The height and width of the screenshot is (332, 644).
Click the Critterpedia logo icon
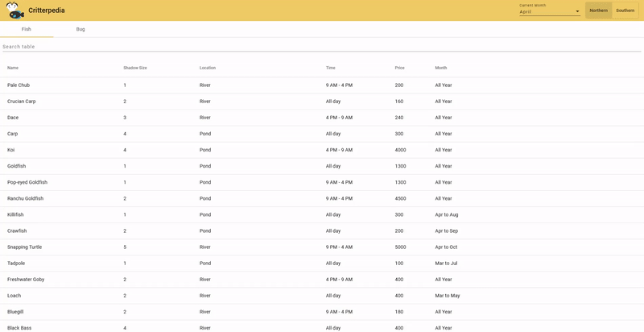(14, 10)
